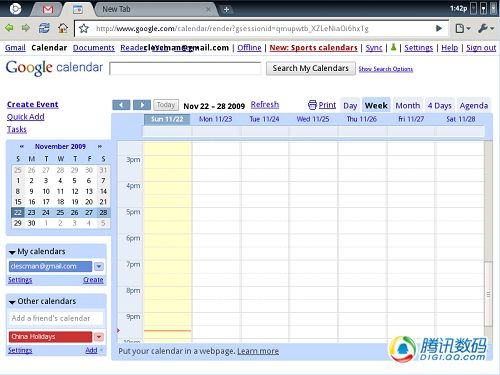Go to previous week arrow button

tap(121, 105)
